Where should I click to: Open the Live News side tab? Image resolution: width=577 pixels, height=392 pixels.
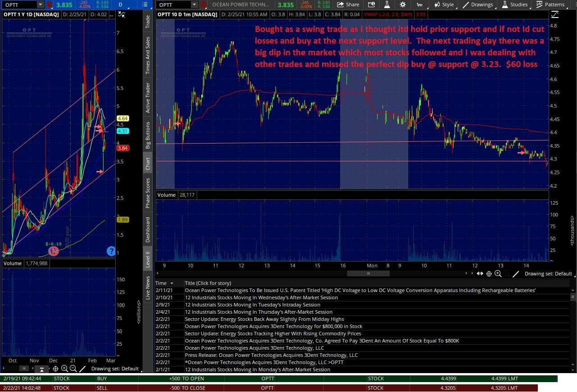click(148, 288)
